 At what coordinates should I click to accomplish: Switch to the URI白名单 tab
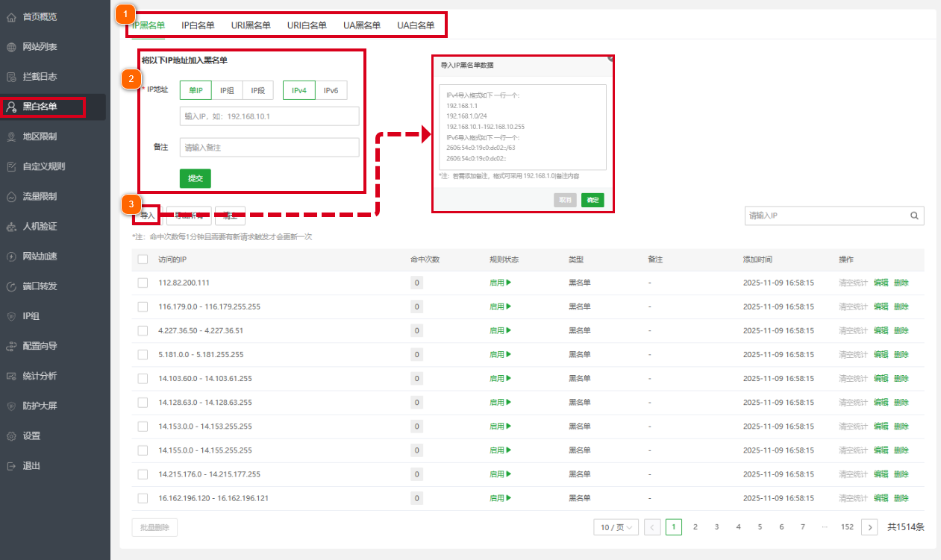(307, 25)
